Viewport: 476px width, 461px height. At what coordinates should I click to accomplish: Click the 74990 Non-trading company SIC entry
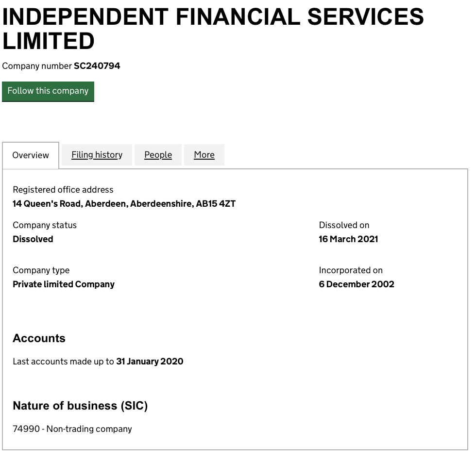tap(72, 429)
